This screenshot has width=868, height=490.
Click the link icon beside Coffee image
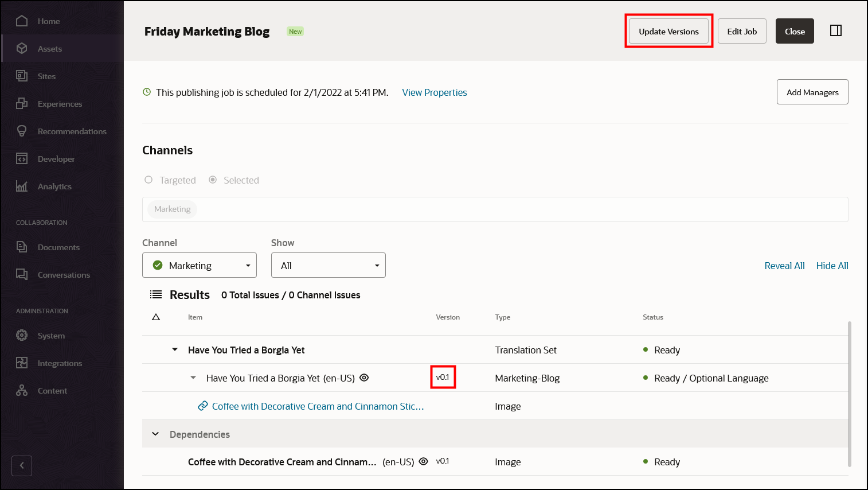coord(203,406)
